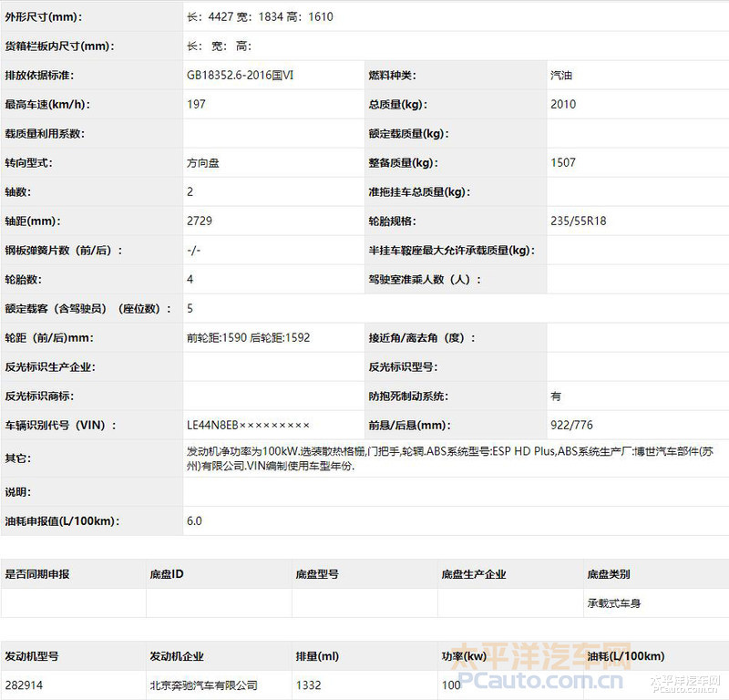Click the 燃料种类 value 汽油
The height and width of the screenshot is (700, 729).
[562, 76]
